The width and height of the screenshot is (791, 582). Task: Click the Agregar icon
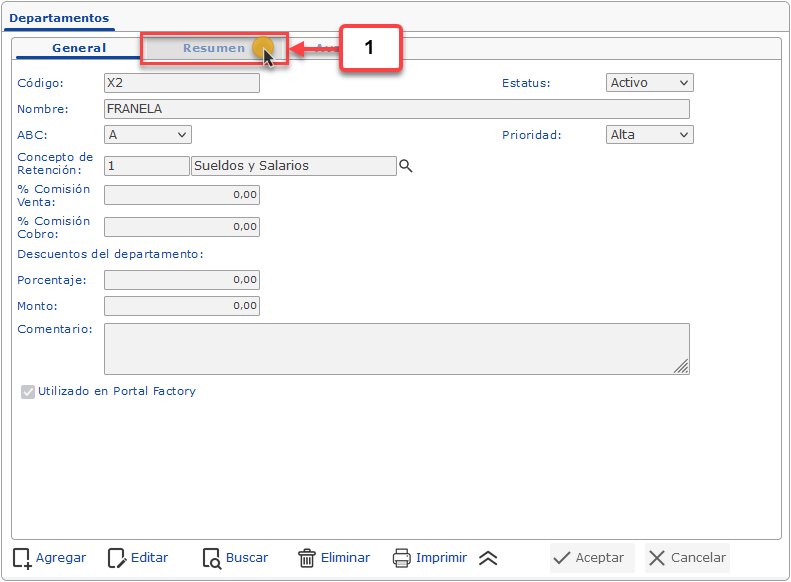(22, 558)
